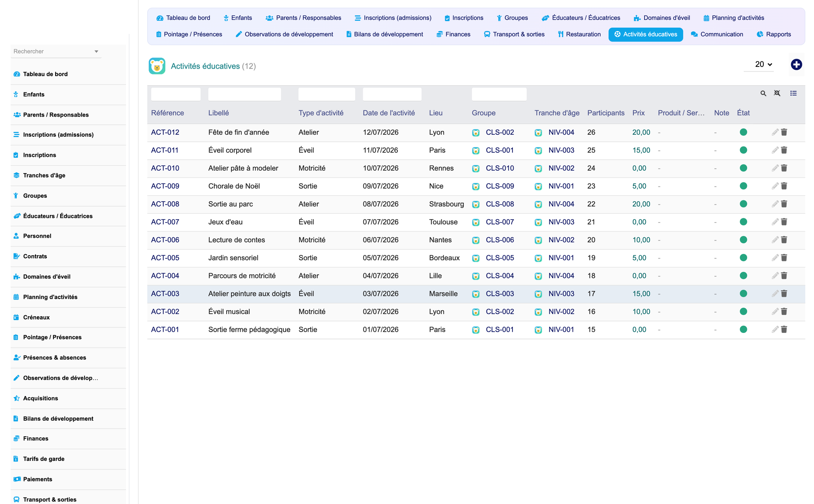814x504 pixels.
Task: Open Tranches d'âge in the sidebar
Action: (x=68, y=175)
